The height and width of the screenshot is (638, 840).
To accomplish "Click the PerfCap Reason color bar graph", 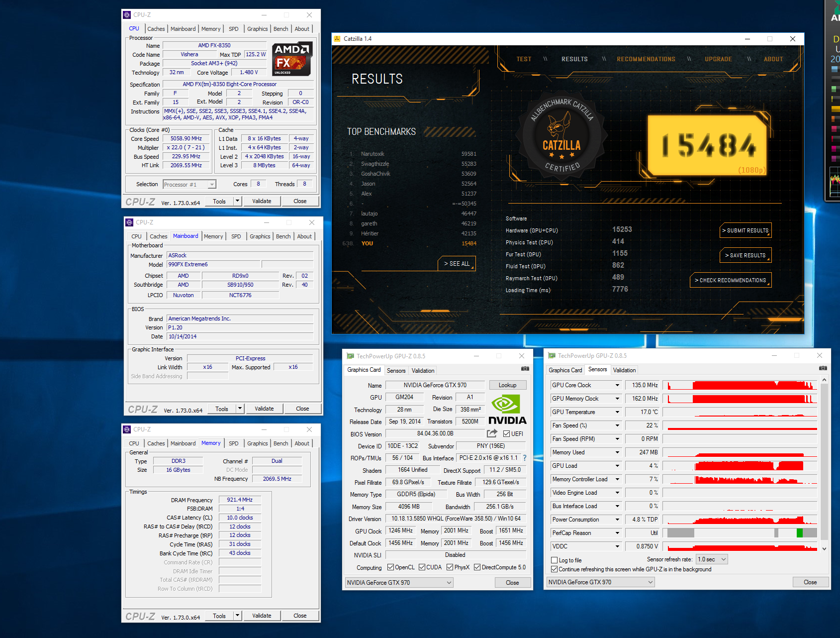I will coord(740,533).
